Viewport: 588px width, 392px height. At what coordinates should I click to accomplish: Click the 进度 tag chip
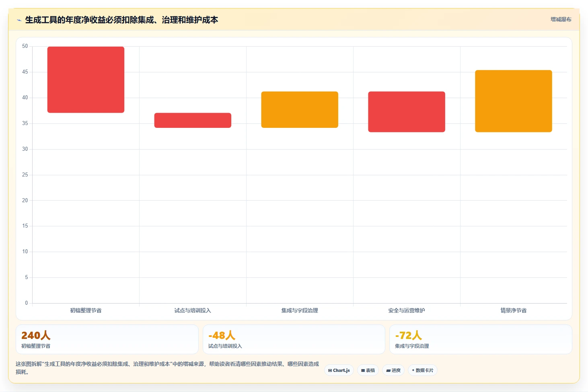coord(393,370)
